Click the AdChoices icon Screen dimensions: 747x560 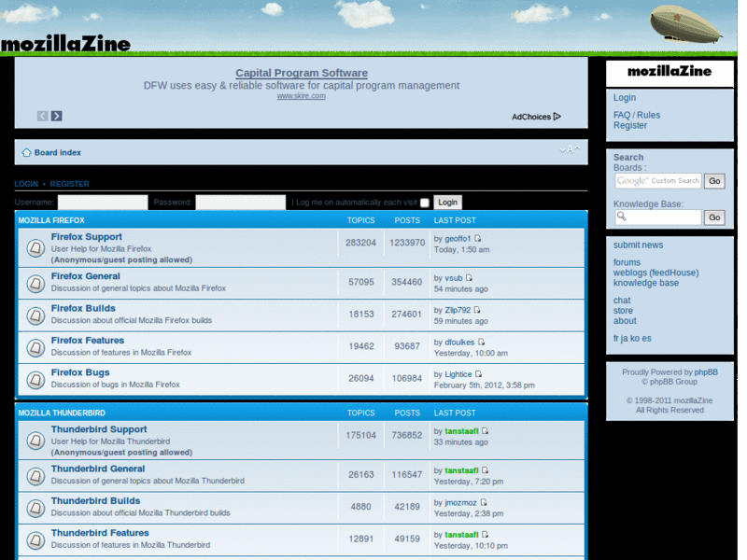coord(557,117)
